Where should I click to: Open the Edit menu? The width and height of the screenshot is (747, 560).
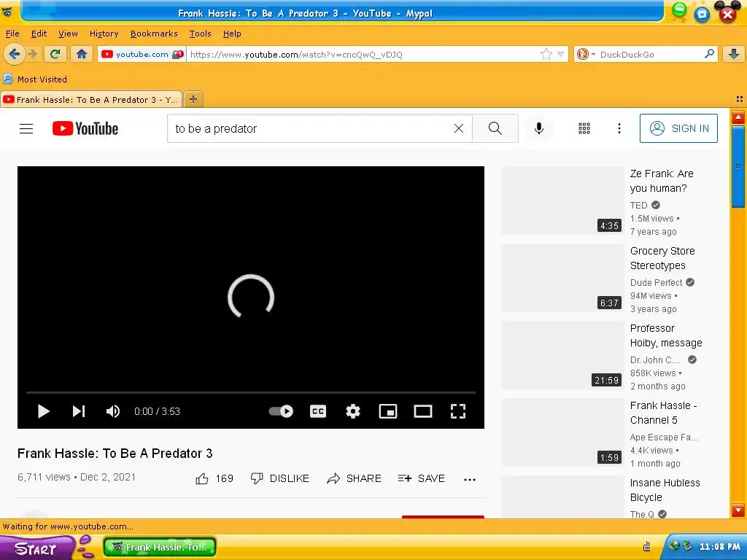[39, 34]
